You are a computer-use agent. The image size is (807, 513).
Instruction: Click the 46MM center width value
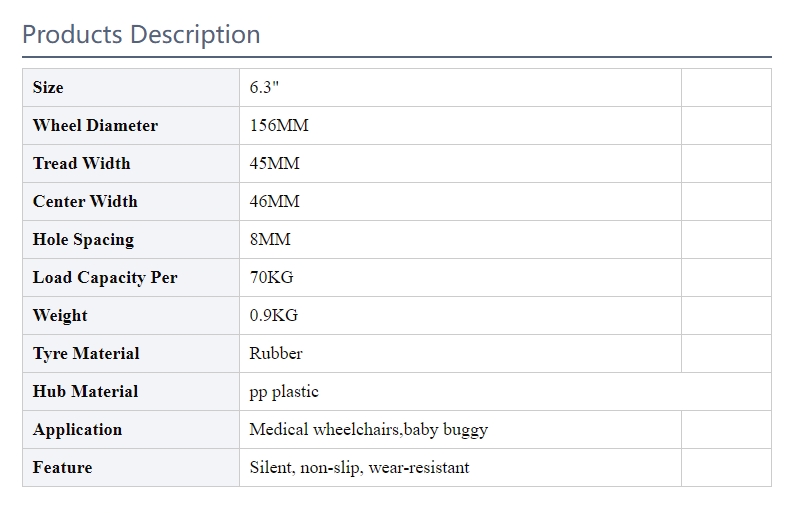274,201
